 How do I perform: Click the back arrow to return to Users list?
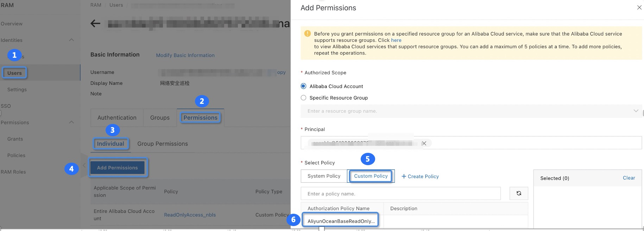[94, 23]
